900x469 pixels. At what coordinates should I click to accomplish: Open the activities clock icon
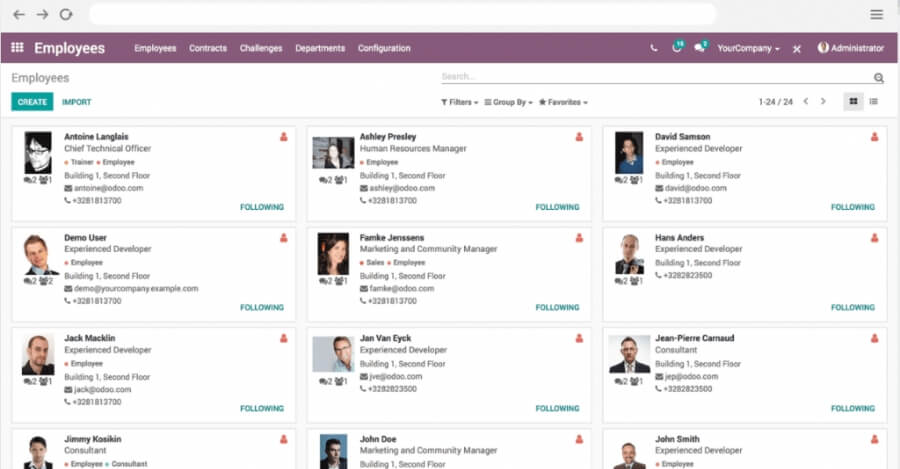(x=677, y=48)
